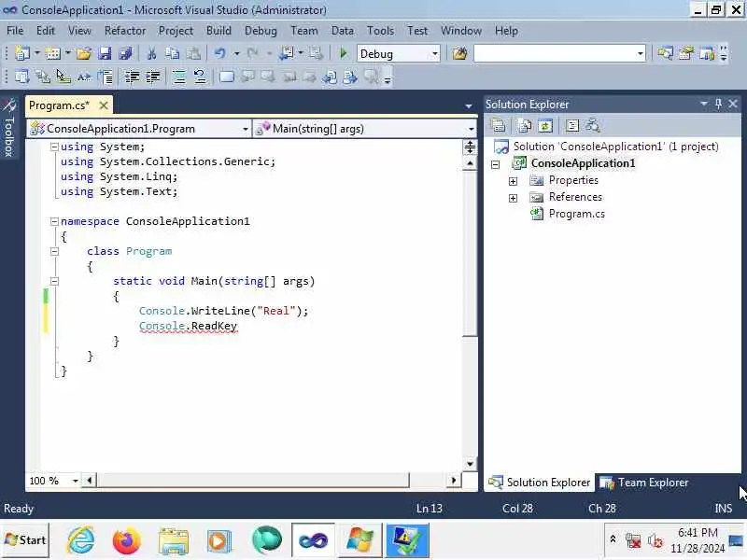Screen dimensions: 747x560
Task: Cut selection using the scissors icon
Action: coord(152,53)
